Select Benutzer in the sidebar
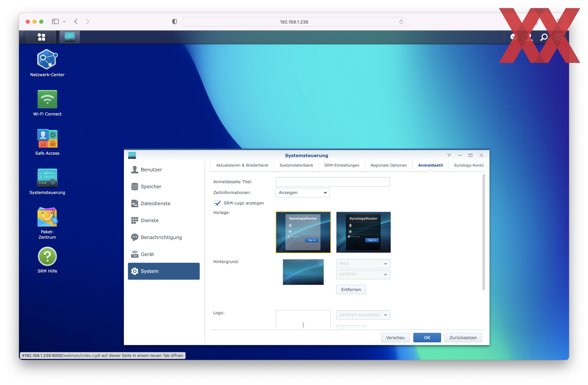Viewport: 588px width, 385px height. 164,170
